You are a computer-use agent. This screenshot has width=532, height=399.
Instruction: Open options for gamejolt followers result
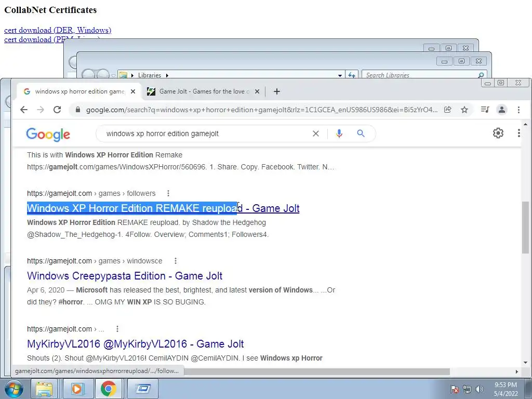tap(168, 193)
